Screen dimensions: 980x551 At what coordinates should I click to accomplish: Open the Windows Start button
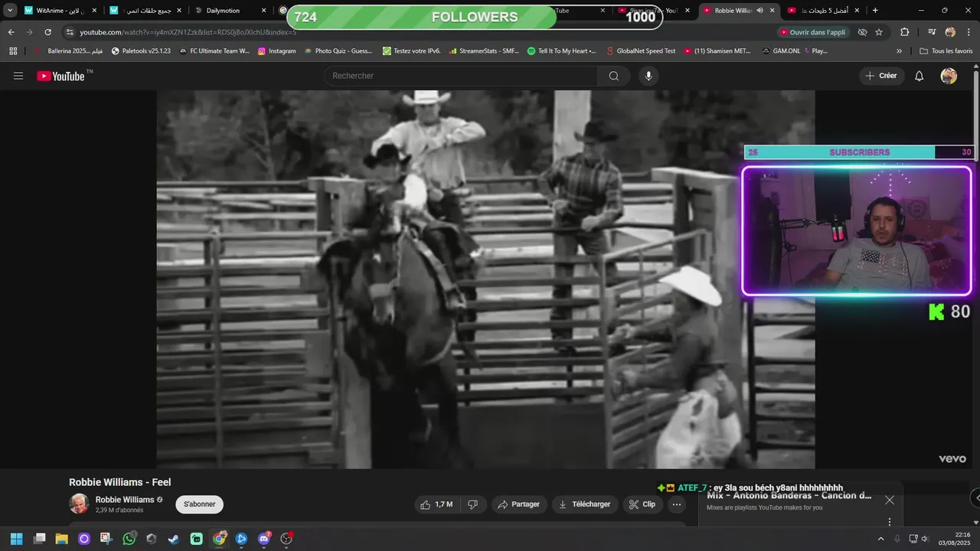click(x=16, y=539)
